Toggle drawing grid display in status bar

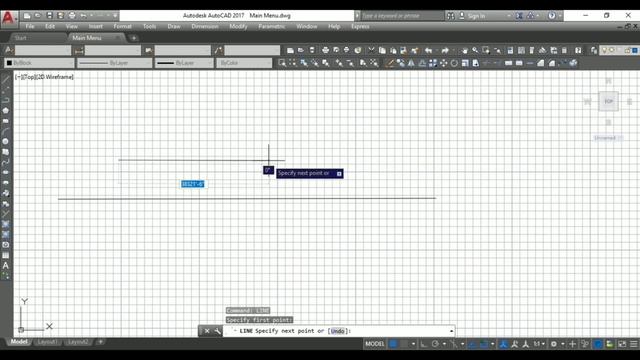(x=393, y=344)
